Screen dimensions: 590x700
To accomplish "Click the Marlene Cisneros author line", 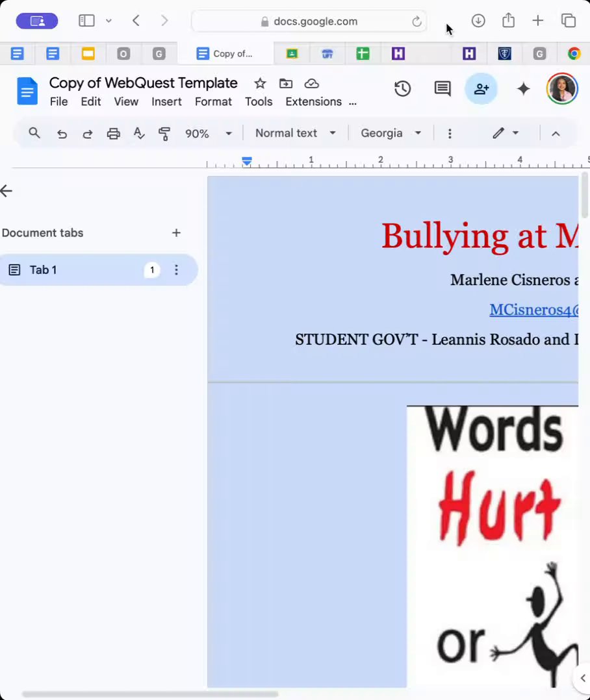I will [x=515, y=280].
